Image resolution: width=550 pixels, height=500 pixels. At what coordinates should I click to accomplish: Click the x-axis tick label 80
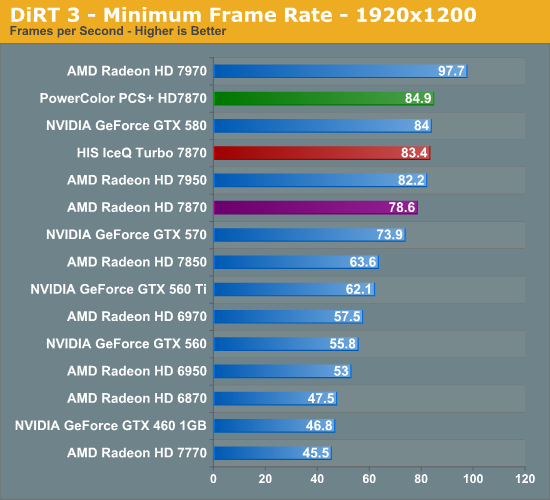(421, 479)
